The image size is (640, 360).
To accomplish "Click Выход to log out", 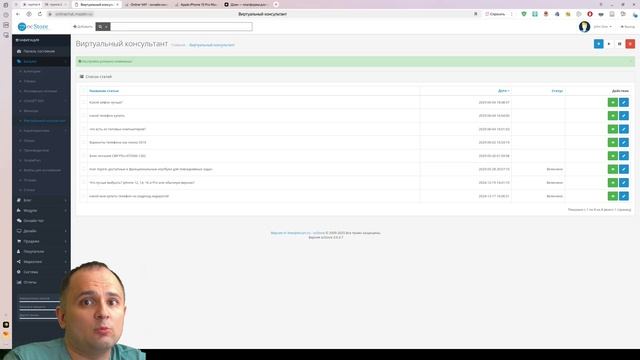I will (628, 27).
